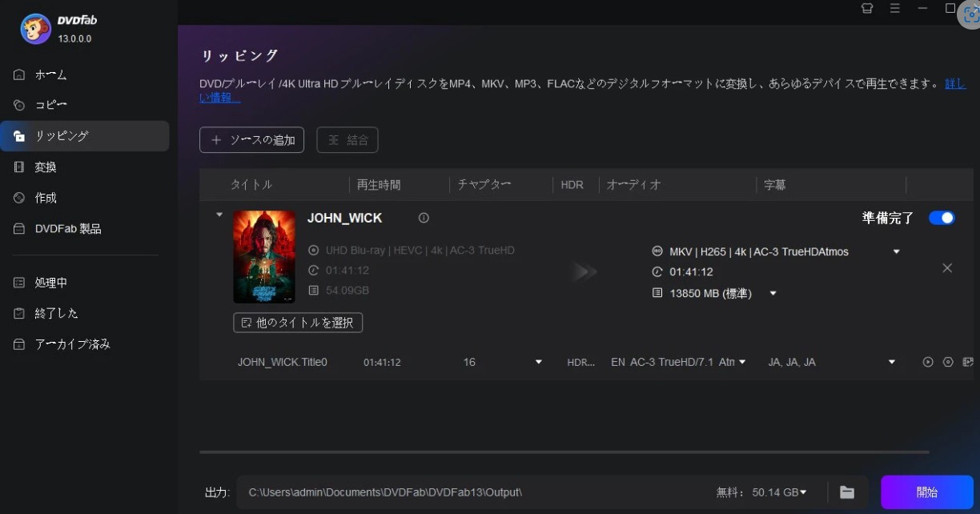
Task: Click the JOHN_WICK title text
Action: coord(345,218)
